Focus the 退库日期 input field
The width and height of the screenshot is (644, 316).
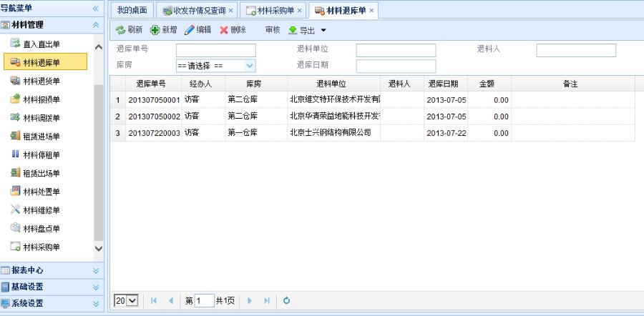tap(396, 66)
